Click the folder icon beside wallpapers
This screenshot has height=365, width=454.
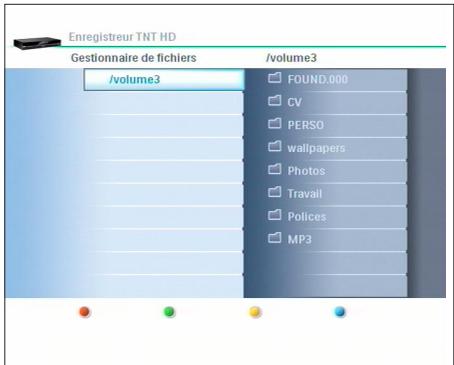click(274, 146)
